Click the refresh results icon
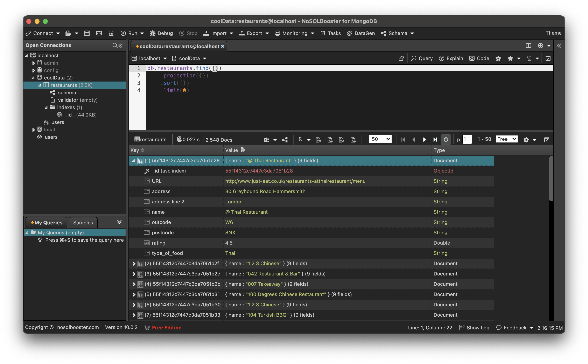 pos(446,140)
